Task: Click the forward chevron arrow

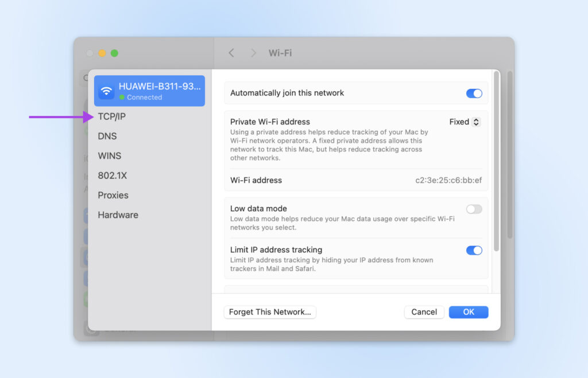Action: tap(253, 53)
